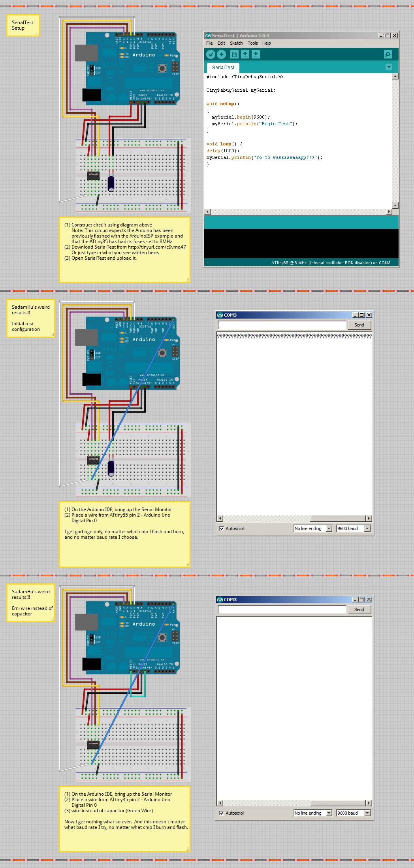
Task: Click the New sketch icon in Arduino toolbar
Action: (234, 55)
